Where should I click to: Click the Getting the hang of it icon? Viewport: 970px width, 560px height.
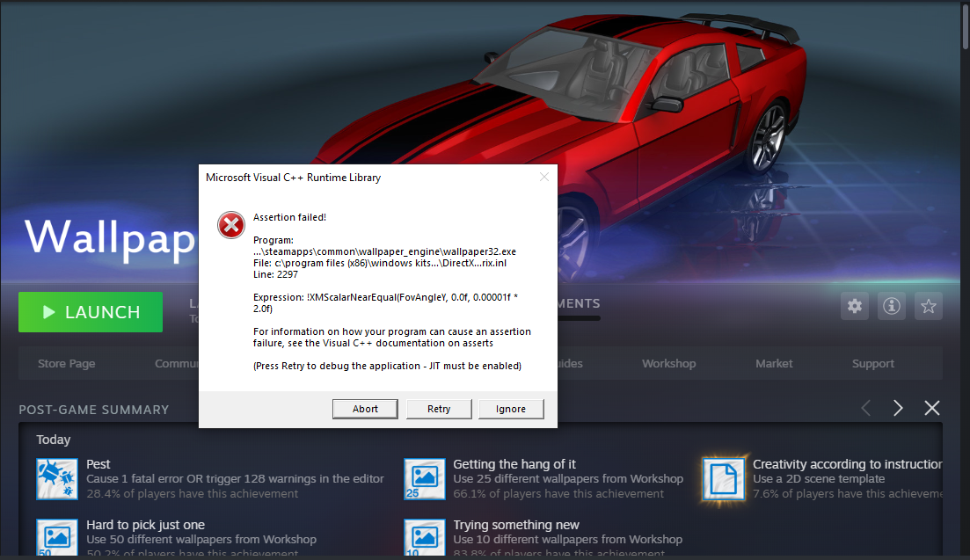coord(425,478)
